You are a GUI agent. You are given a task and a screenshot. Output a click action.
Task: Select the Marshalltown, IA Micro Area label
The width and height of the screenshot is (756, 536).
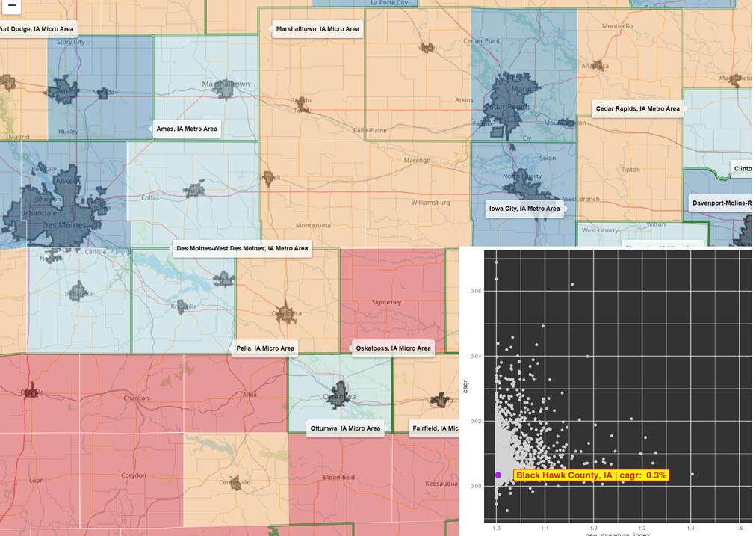tap(317, 29)
